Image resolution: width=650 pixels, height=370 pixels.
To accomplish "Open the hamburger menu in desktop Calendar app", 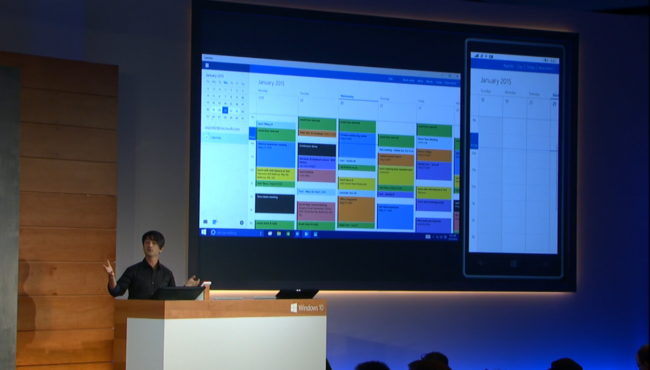I will (206, 65).
